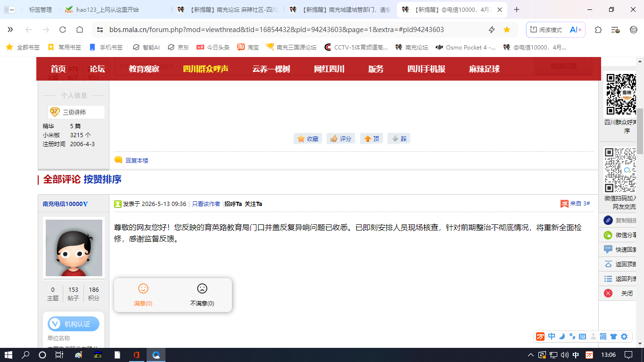Sort comments with 按赞排序
Image resolution: width=644 pixels, height=362 pixels.
click(103, 180)
